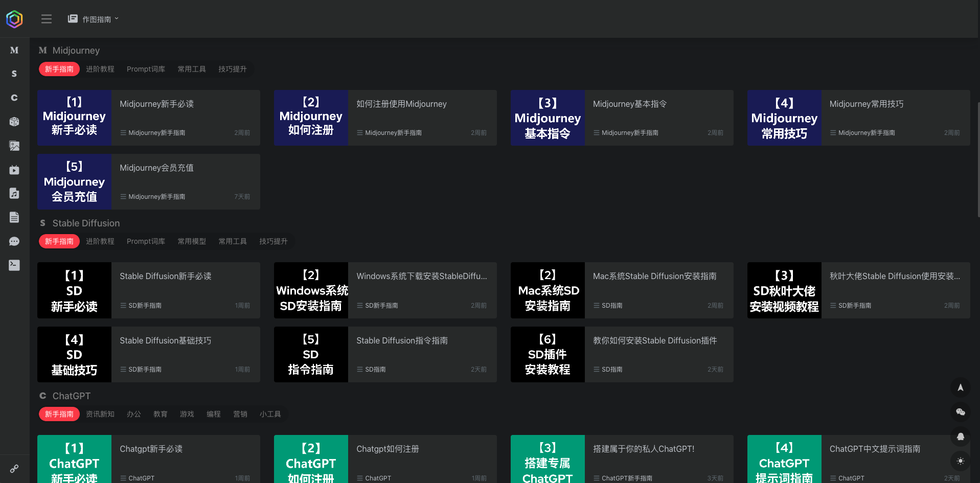Image resolution: width=980 pixels, height=483 pixels.
Task: Open 教你如何安装Stable Diffusion插件 article
Action: (x=655, y=340)
